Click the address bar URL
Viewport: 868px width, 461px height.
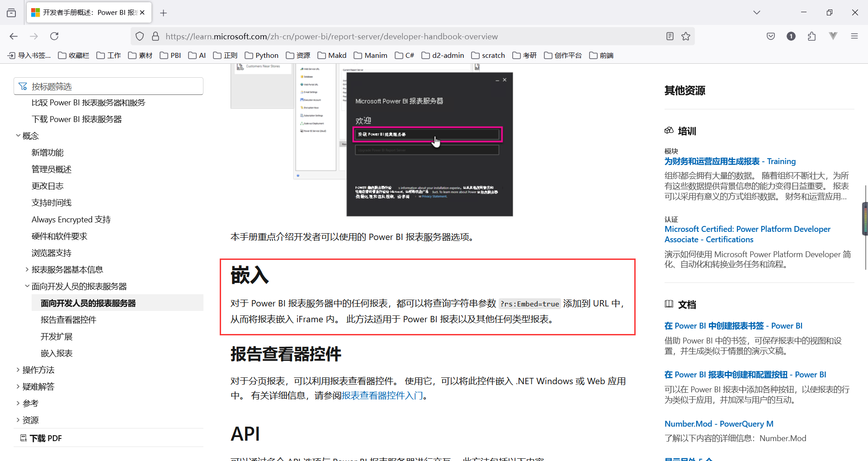click(x=331, y=36)
